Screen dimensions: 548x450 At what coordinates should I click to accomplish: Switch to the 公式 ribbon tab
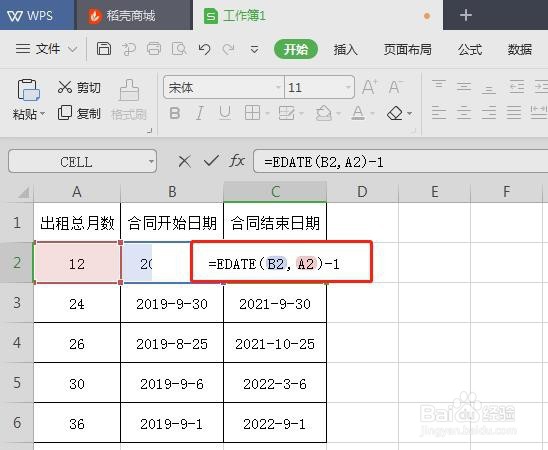pos(470,49)
